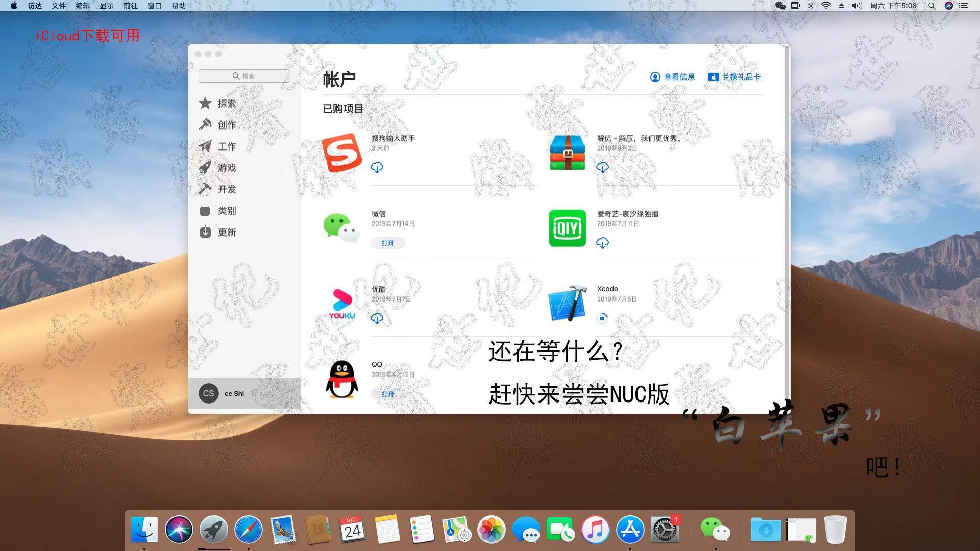
Task: Open Notes from the Dock
Action: (387, 530)
